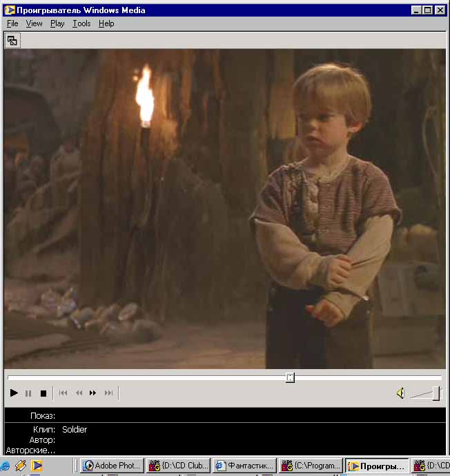The height and width of the screenshot is (476, 450).
Task: Switch to Adobe Photoshop taskbar button
Action: (112, 466)
